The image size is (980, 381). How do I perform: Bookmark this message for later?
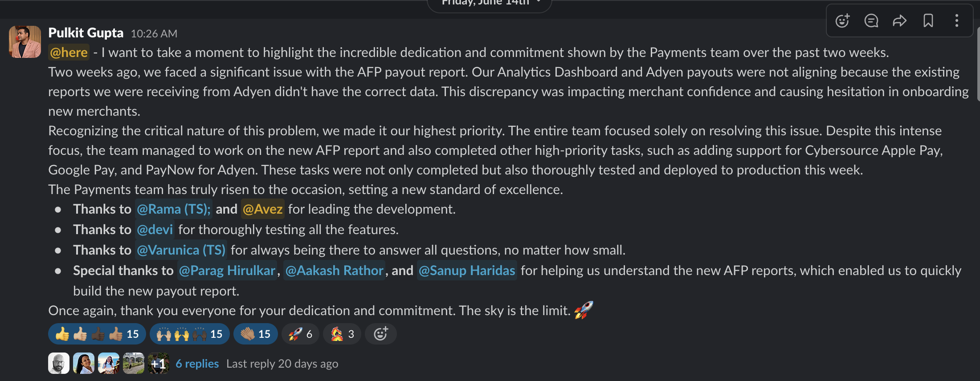click(x=928, y=21)
